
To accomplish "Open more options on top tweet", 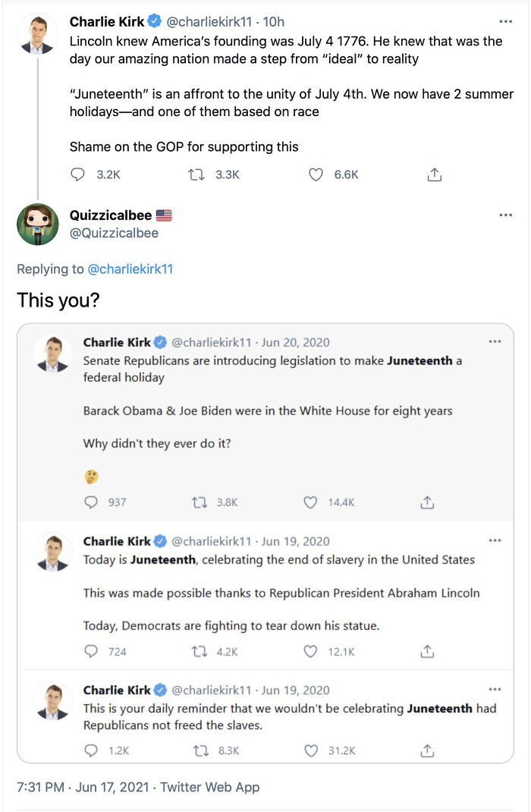I will [505, 22].
